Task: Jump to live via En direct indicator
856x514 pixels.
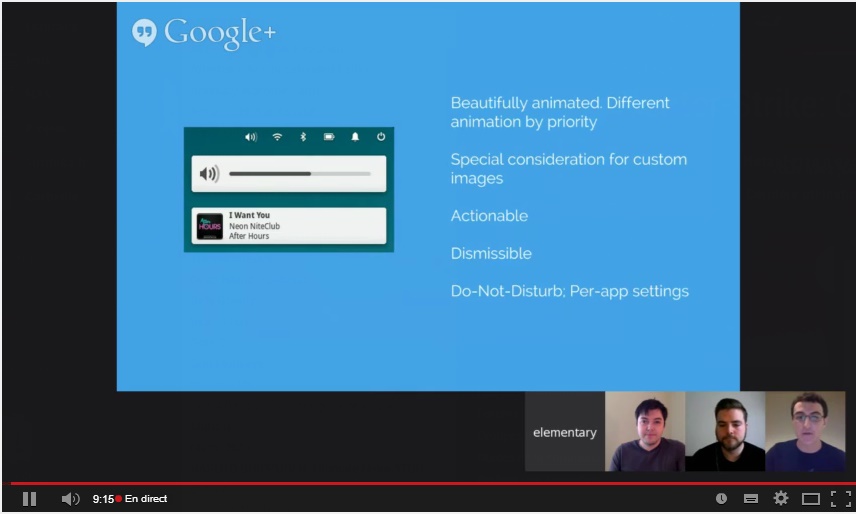Action: tap(141, 499)
